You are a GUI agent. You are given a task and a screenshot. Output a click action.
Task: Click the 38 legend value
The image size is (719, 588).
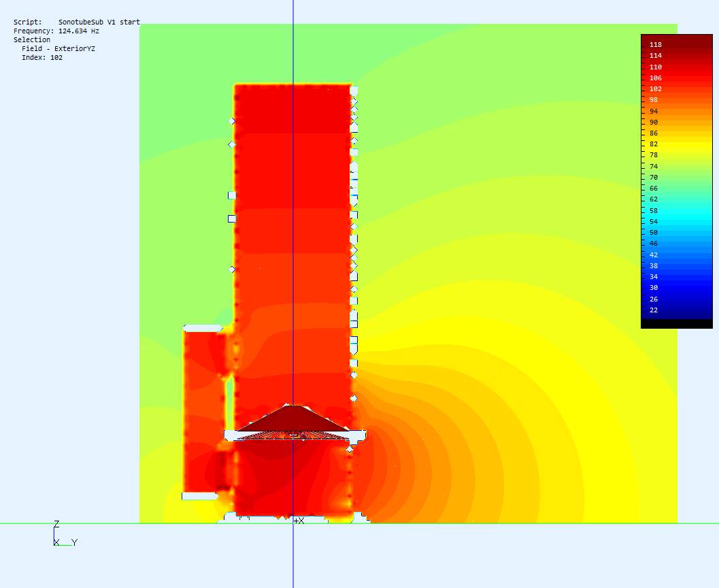click(654, 265)
